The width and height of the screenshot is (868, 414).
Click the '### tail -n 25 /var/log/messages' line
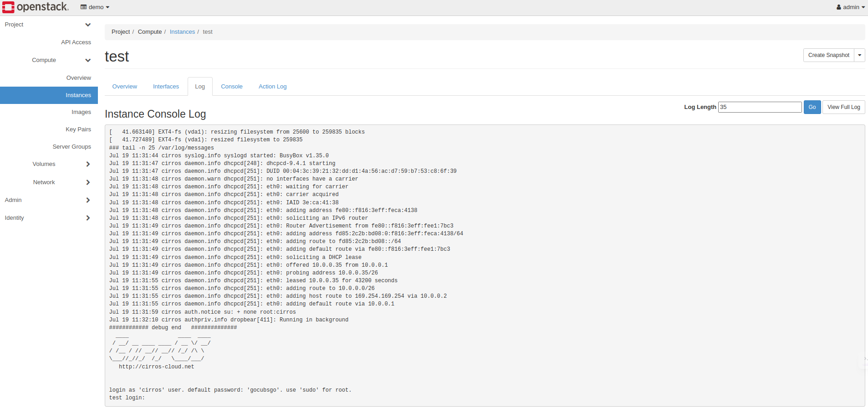161,148
